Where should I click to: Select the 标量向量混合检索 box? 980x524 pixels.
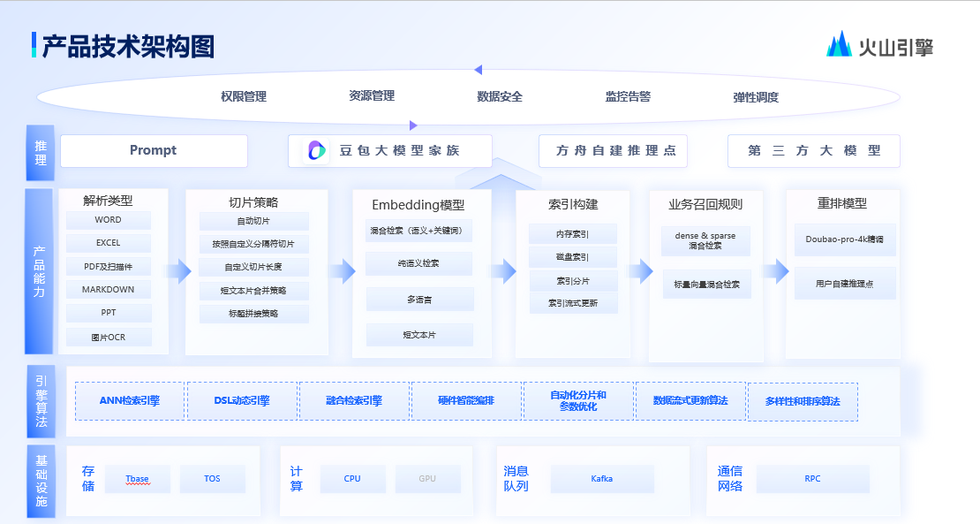tap(707, 285)
